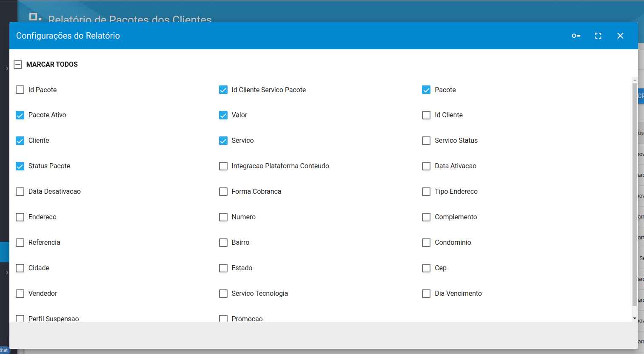Check Integracao Plataforma Conteudo
Viewport: 644px width, 354px height.
click(223, 166)
